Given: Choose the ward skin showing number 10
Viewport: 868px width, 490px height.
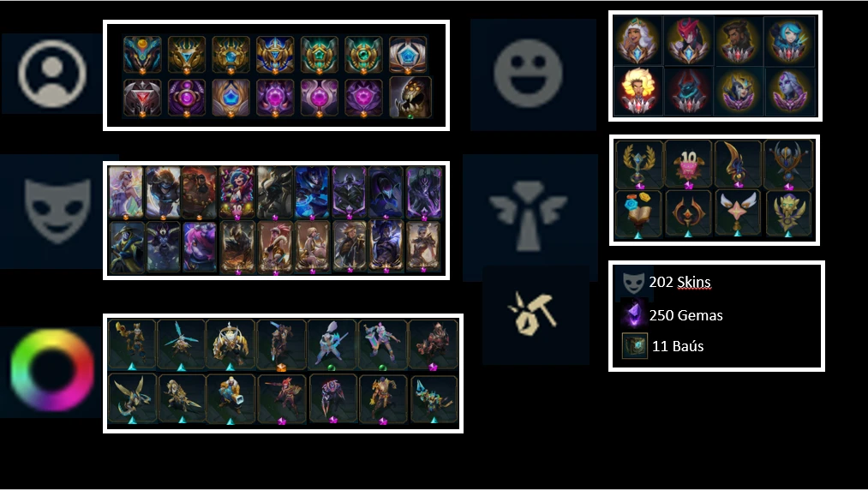Looking at the screenshot, I should [x=688, y=164].
